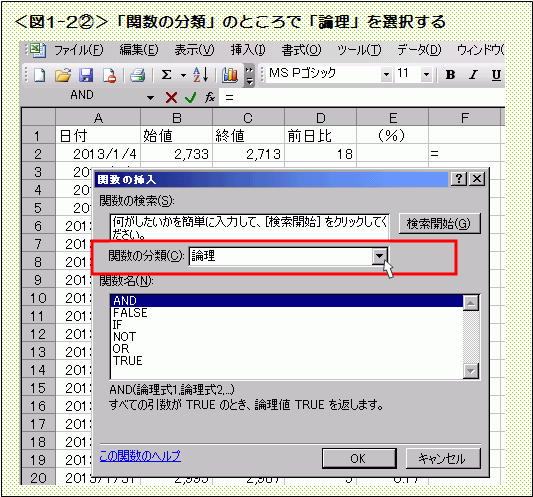Image resolution: width=533 pixels, height=497 pixels.
Task: Click the New document icon
Action: click(x=39, y=75)
